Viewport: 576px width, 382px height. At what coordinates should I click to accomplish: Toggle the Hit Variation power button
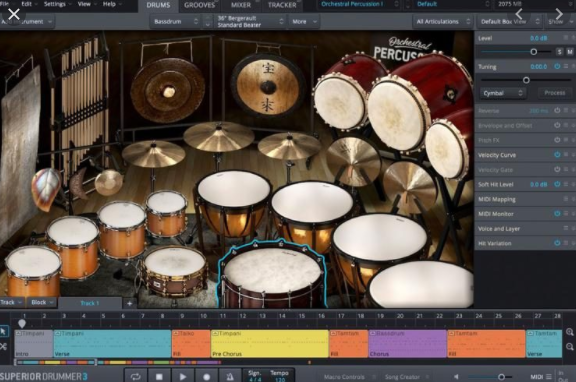click(x=557, y=243)
